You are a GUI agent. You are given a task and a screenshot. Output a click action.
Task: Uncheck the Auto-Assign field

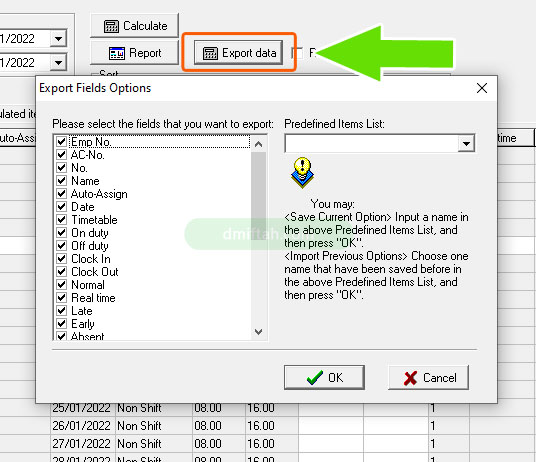(62, 193)
